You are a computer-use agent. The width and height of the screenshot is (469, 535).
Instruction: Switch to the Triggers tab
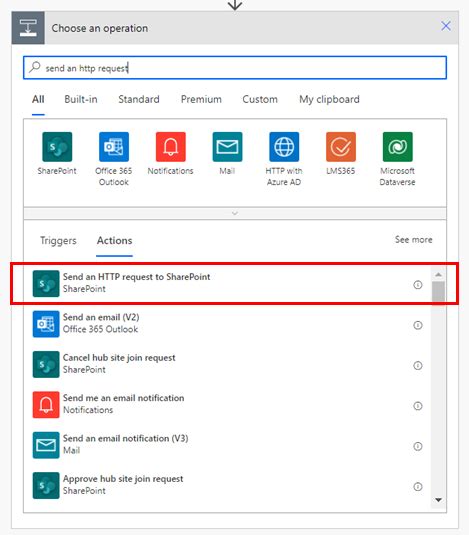point(58,241)
